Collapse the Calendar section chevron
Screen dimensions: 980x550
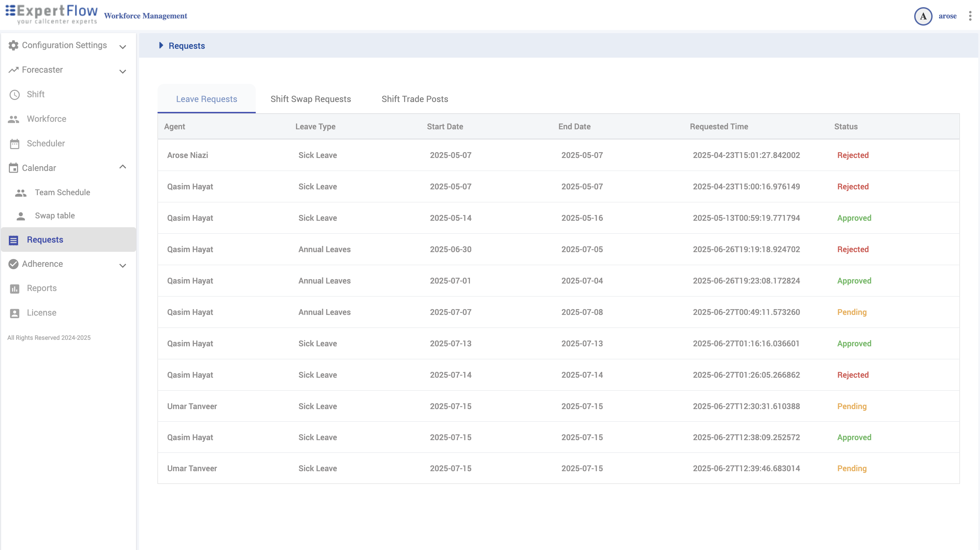click(122, 167)
